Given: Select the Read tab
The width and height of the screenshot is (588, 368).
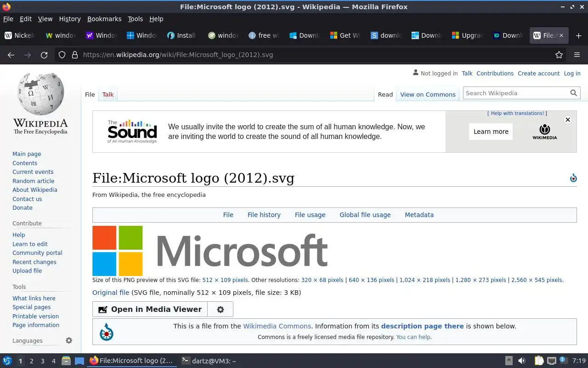Looking at the screenshot, I should click(385, 94).
